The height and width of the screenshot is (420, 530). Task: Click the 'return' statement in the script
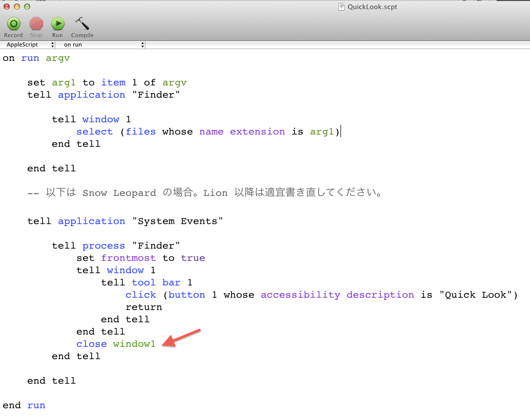pyautogui.click(x=143, y=307)
